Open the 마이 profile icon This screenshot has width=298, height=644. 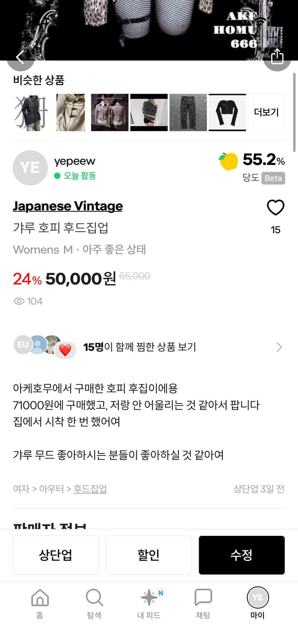click(x=257, y=597)
